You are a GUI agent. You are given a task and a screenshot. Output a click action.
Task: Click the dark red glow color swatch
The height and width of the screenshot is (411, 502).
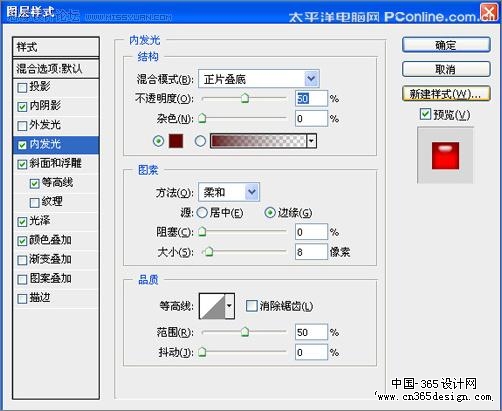176,141
